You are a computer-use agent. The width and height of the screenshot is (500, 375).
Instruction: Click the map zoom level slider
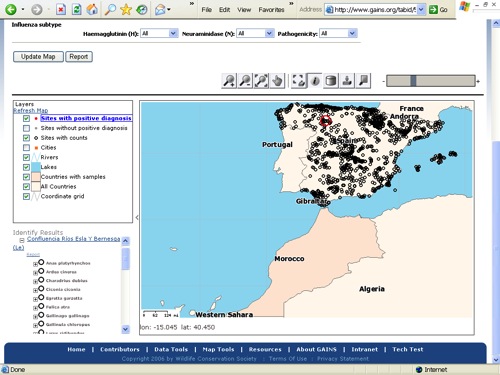[431, 81]
